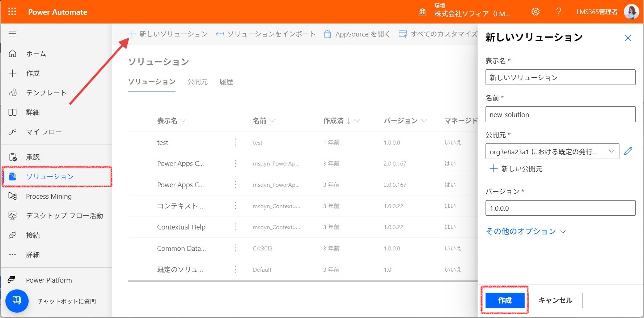Open the マネージド column header
Screen dimensions: 644x318
(x=461, y=121)
